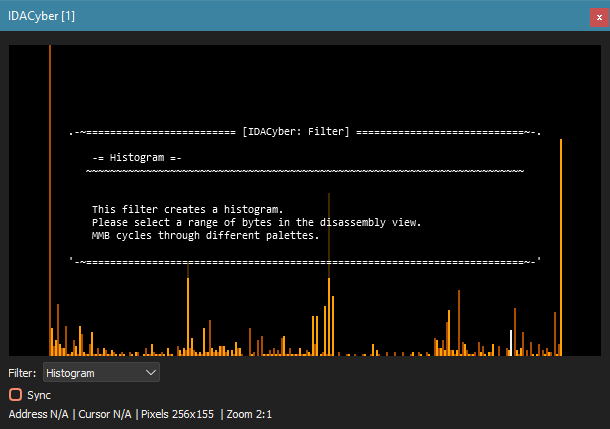Click 'MMB cycles through different palettes.' line
The width and height of the screenshot is (610, 429).
[x=205, y=235]
